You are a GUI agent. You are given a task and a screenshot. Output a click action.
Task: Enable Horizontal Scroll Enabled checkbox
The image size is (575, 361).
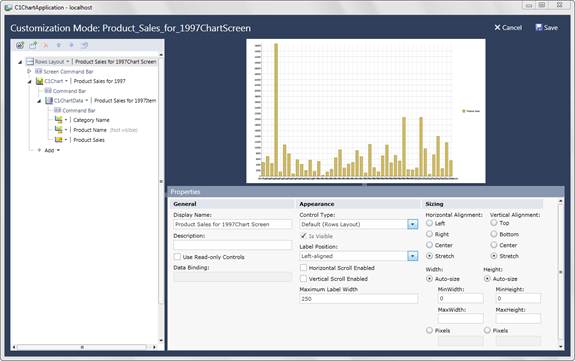click(x=303, y=268)
